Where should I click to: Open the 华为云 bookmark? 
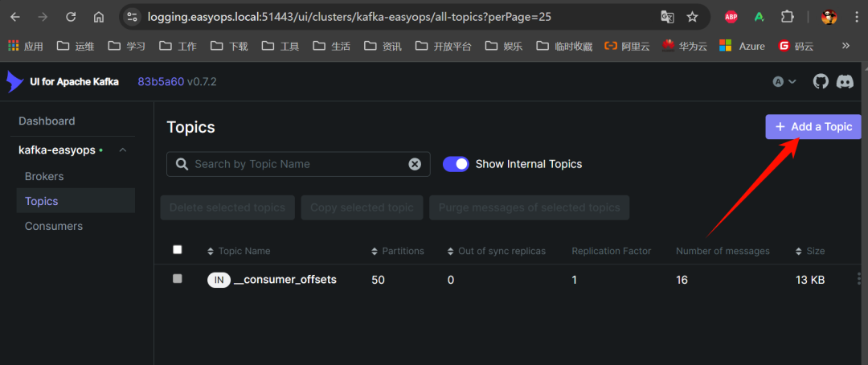685,46
